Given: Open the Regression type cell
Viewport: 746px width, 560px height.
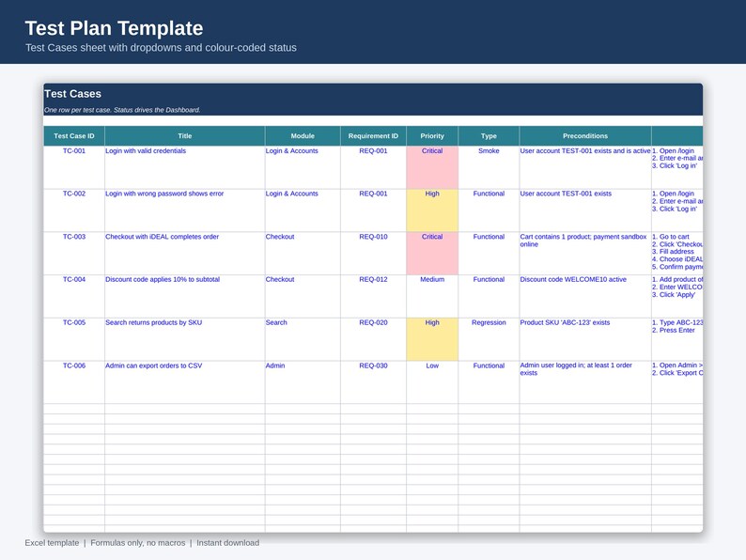Looking at the screenshot, I should pyautogui.click(x=489, y=339).
